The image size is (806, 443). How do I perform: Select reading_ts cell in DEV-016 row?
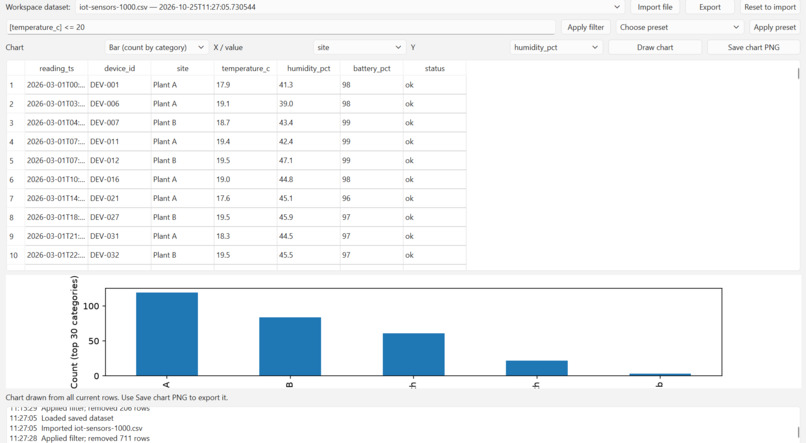pyautogui.click(x=57, y=179)
